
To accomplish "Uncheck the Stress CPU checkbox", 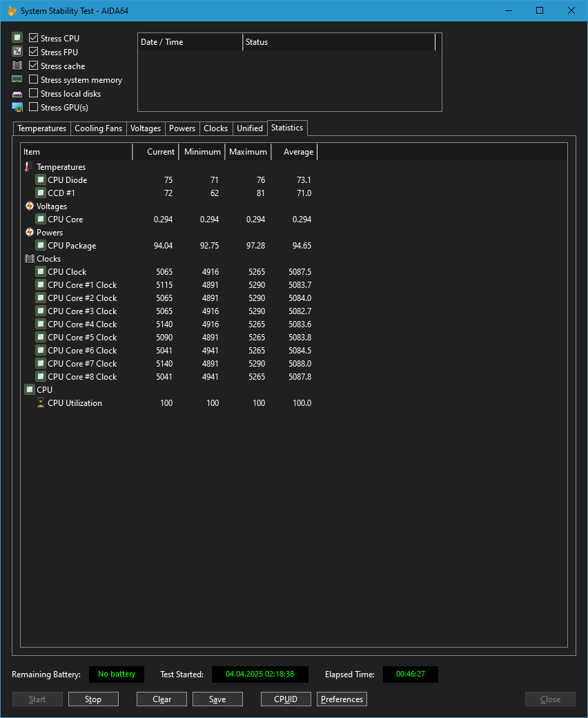I will [34, 39].
